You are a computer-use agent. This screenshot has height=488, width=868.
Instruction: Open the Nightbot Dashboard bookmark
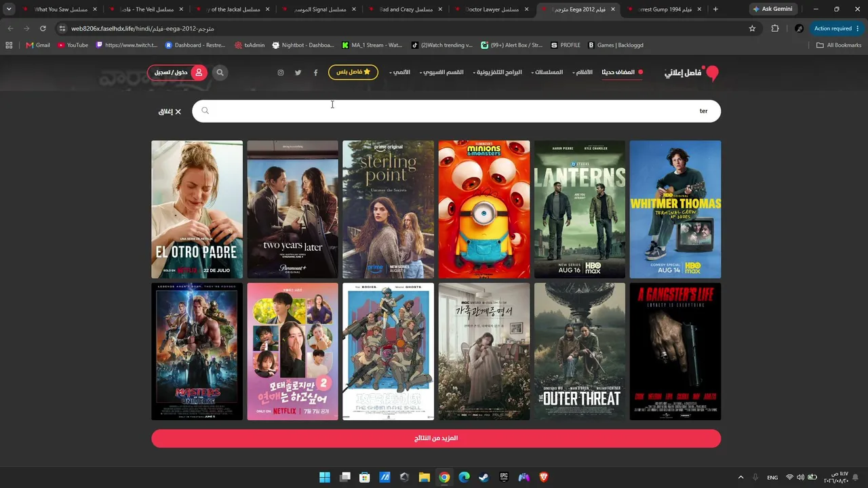tap(303, 45)
